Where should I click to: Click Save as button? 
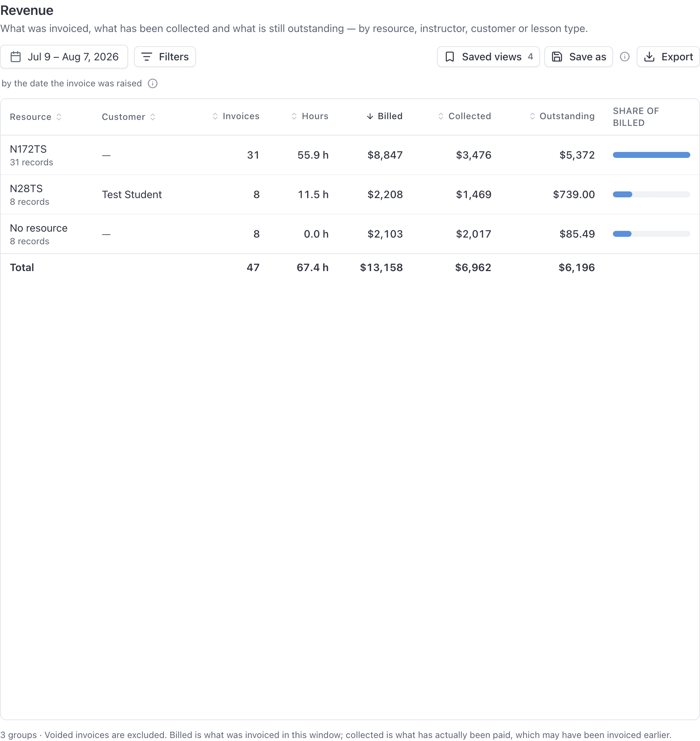tap(578, 57)
